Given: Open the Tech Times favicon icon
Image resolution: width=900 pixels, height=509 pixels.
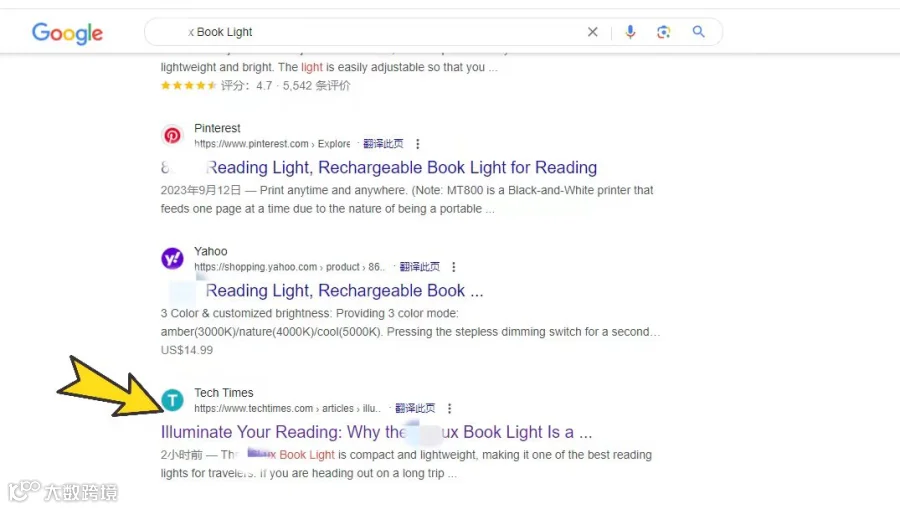Looking at the screenshot, I should (x=172, y=400).
